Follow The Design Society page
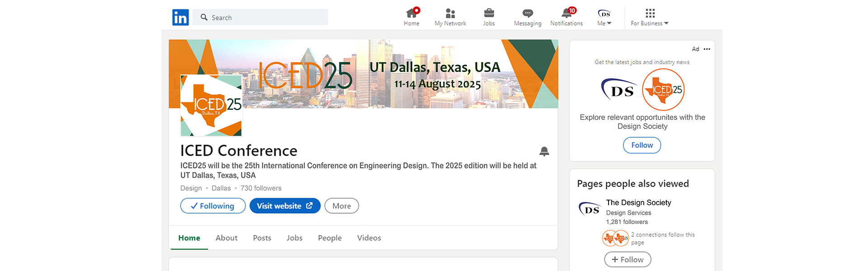The image size is (868, 271). click(x=627, y=260)
